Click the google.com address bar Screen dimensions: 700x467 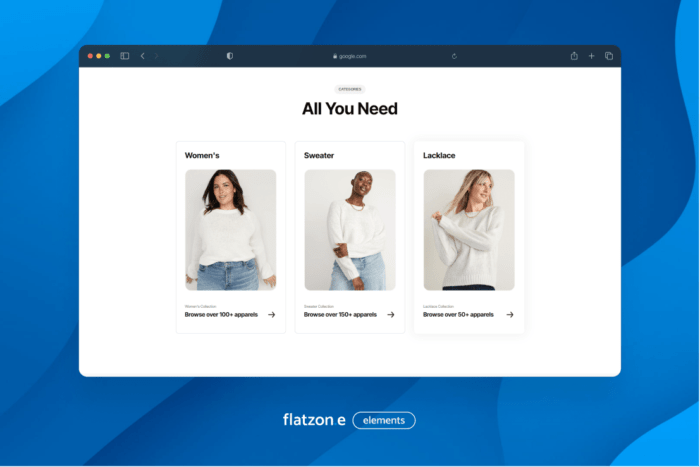tap(350, 56)
